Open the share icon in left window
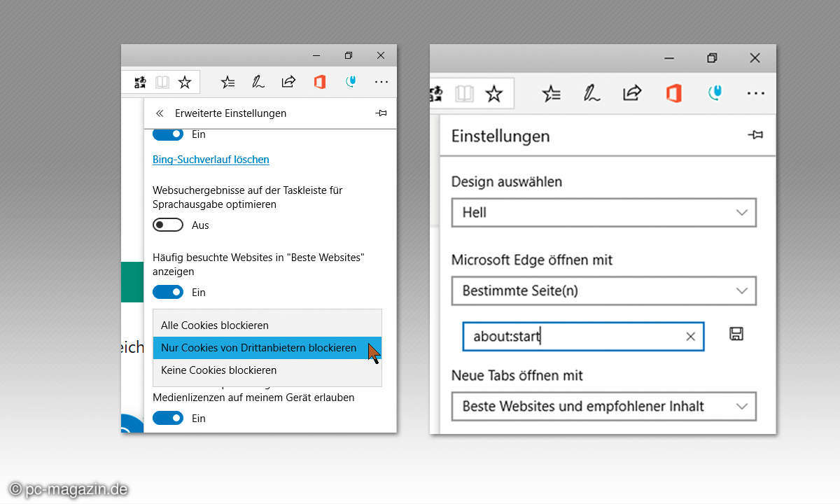The image size is (840, 504). pyautogui.click(x=288, y=82)
